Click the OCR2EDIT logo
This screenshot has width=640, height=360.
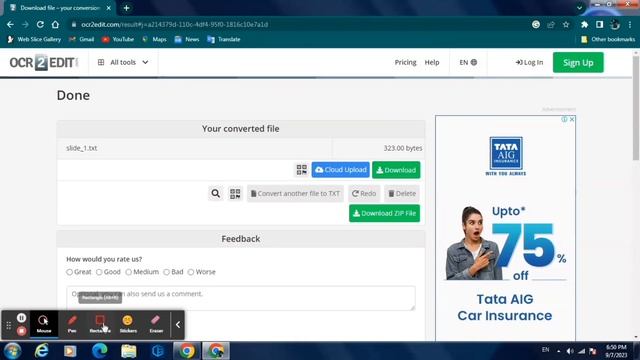(x=44, y=62)
